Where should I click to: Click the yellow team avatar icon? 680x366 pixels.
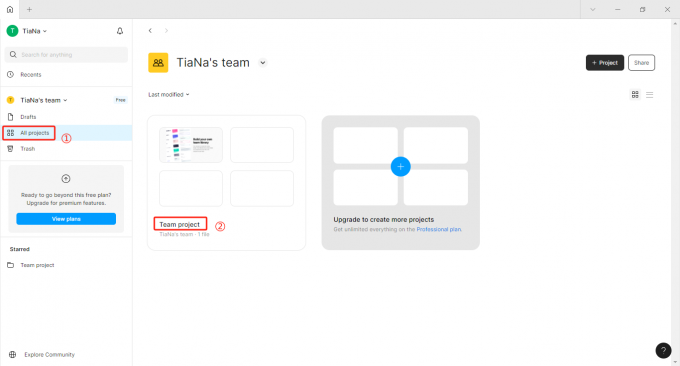(158, 63)
